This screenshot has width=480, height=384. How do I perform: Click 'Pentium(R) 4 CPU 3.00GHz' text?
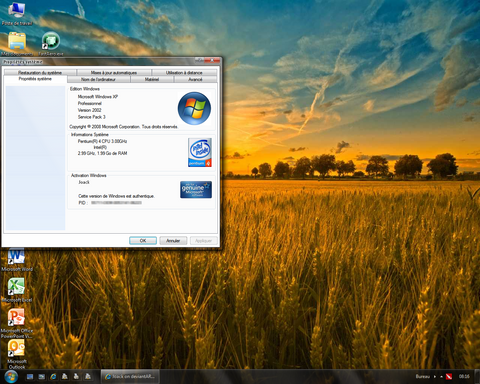pyautogui.click(x=102, y=141)
